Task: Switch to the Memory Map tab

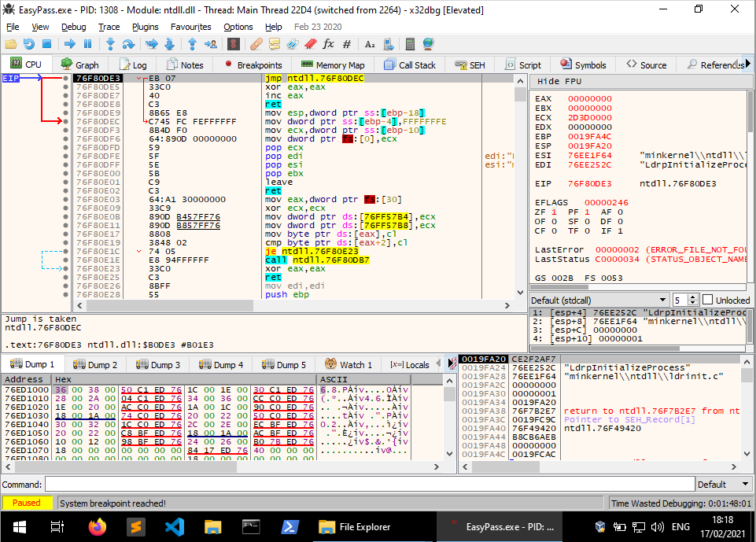Action: (x=333, y=65)
